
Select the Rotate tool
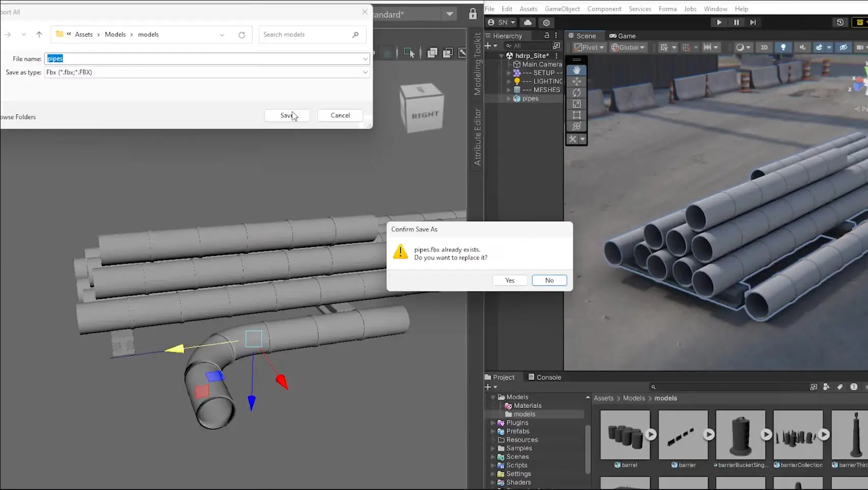(576, 93)
